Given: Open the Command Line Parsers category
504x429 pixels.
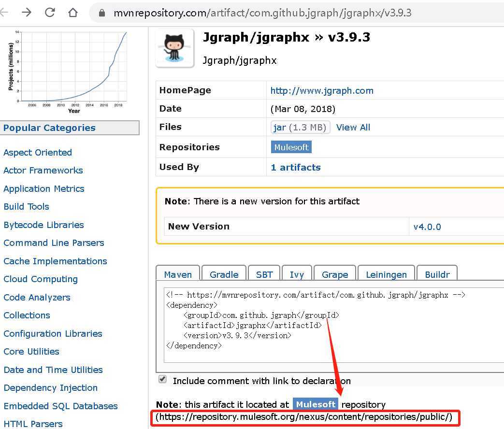Looking at the screenshot, I should [x=54, y=243].
